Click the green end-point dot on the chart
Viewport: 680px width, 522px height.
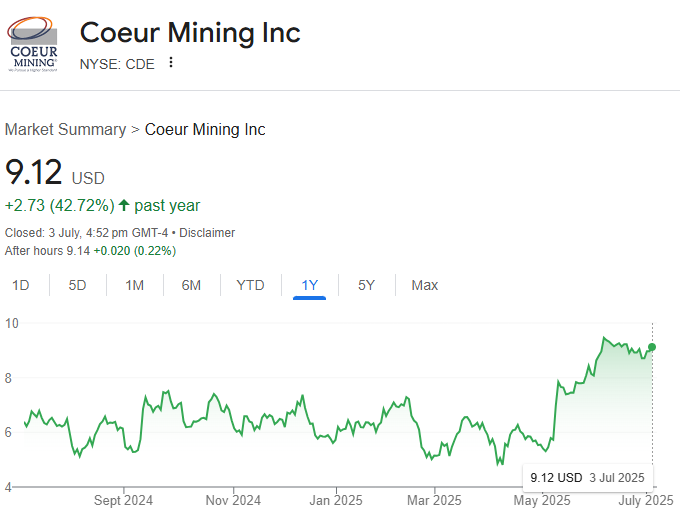pos(653,347)
